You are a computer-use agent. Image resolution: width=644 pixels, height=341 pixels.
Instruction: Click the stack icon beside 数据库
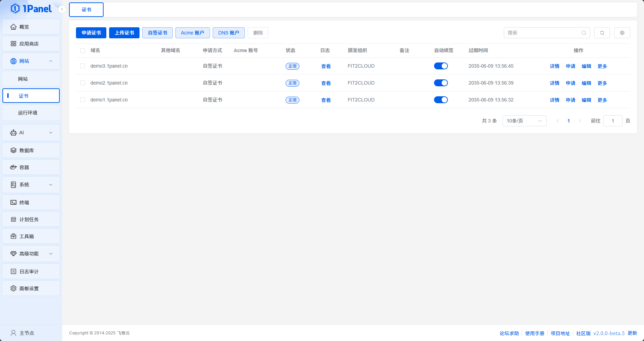[x=13, y=150]
